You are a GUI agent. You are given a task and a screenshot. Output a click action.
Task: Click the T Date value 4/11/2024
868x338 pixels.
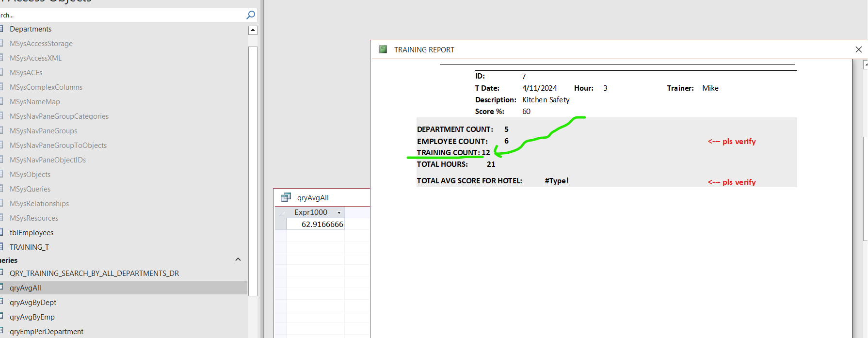coord(540,88)
